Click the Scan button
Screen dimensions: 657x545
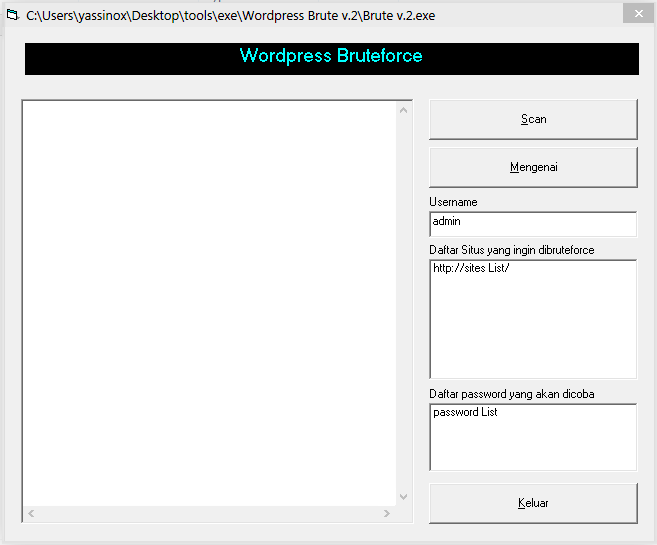pos(533,119)
